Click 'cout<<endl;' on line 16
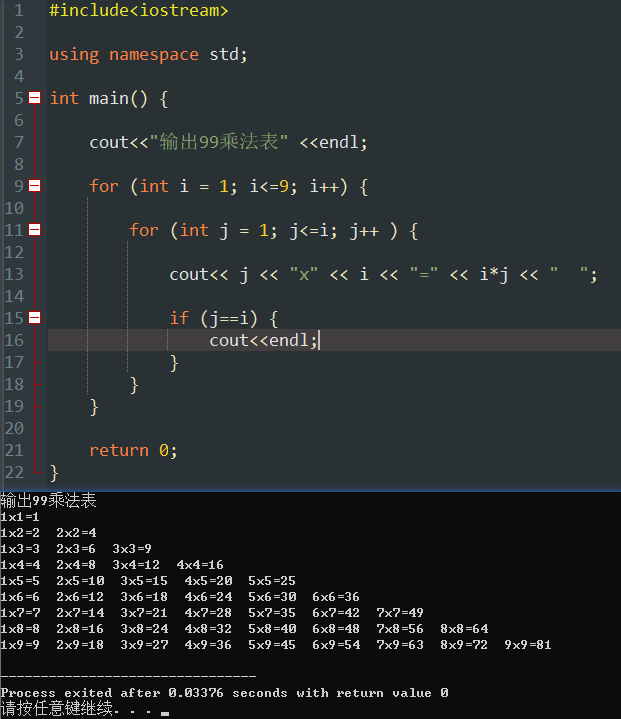 263,341
